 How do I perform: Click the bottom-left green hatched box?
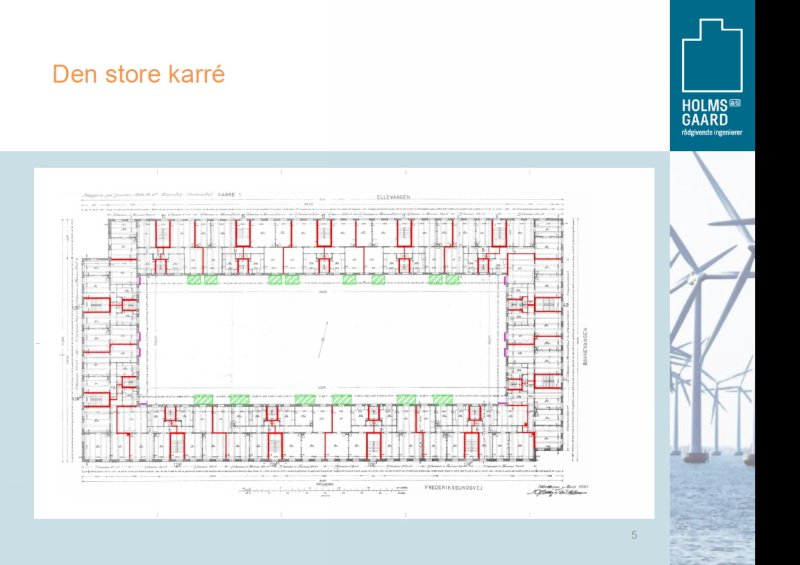[203, 399]
